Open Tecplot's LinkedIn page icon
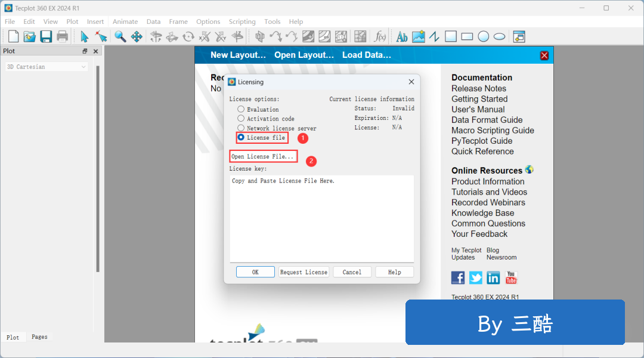 click(493, 278)
